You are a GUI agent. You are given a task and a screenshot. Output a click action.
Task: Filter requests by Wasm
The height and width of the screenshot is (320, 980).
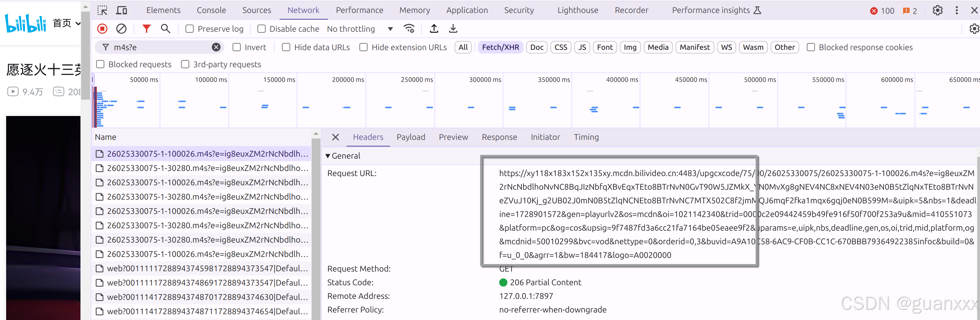tap(753, 47)
